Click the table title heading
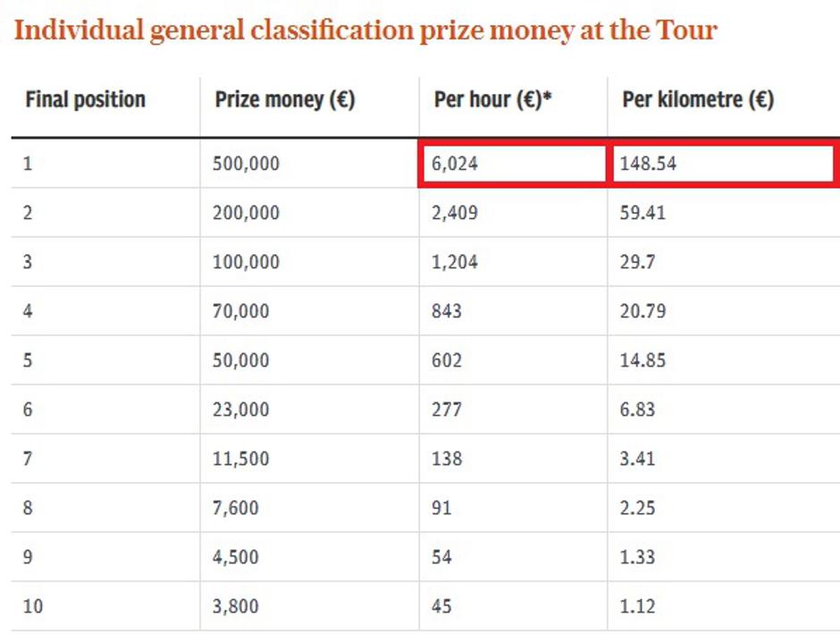The height and width of the screenshot is (634, 840). coord(366,31)
